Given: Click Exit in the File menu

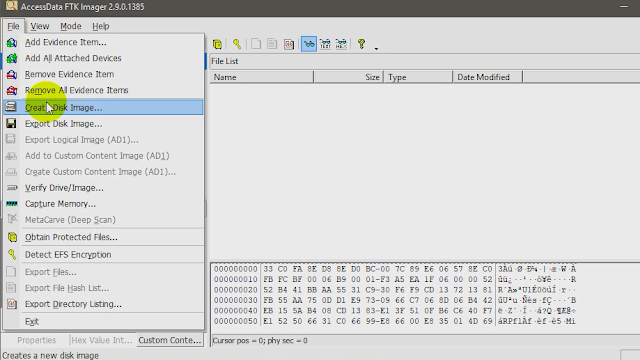Looking at the screenshot, I should 103,322.
